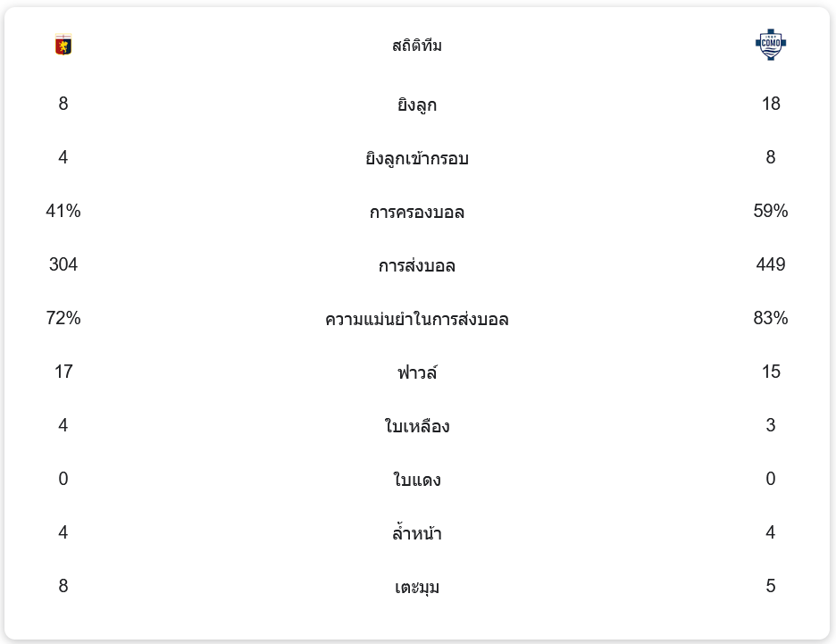Click the การส่งบอล passes label
Image resolution: width=836 pixels, height=644 pixels.
(417, 265)
